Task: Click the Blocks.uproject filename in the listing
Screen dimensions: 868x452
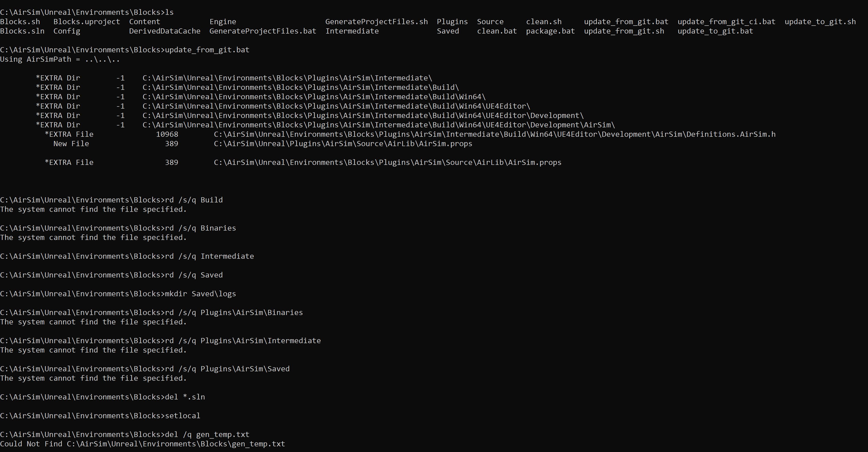Action: 87,21
